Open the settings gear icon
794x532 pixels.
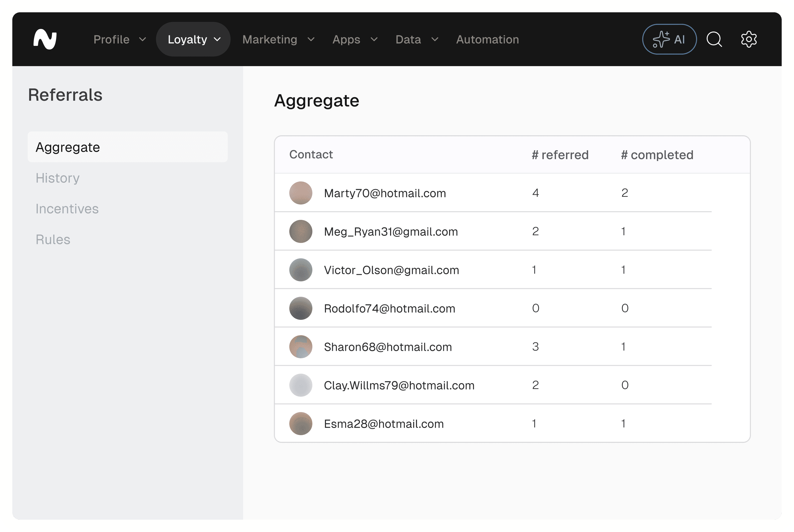click(749, 39)
